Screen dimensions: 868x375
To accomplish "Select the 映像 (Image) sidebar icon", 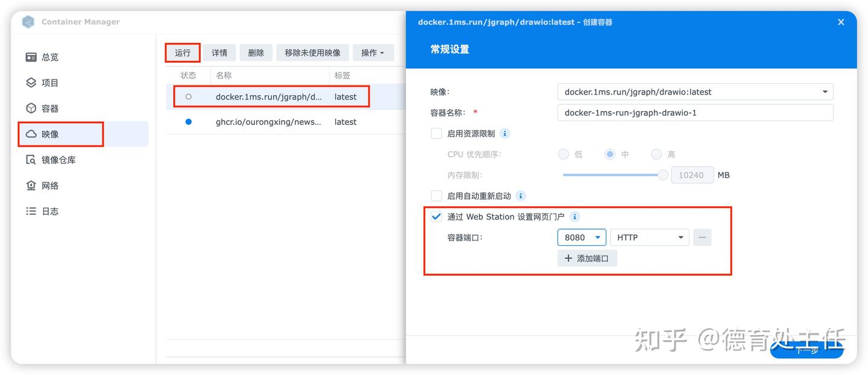I will point(49,134).
